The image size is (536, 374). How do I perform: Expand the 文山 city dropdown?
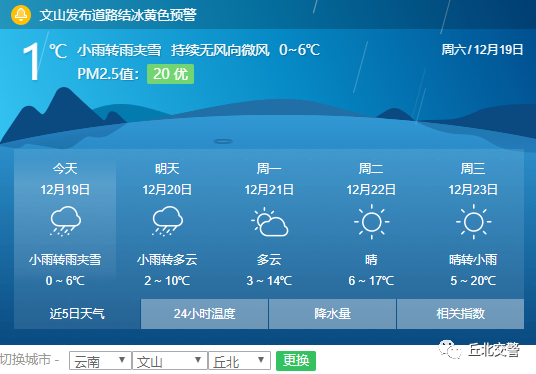click(170, 361)
